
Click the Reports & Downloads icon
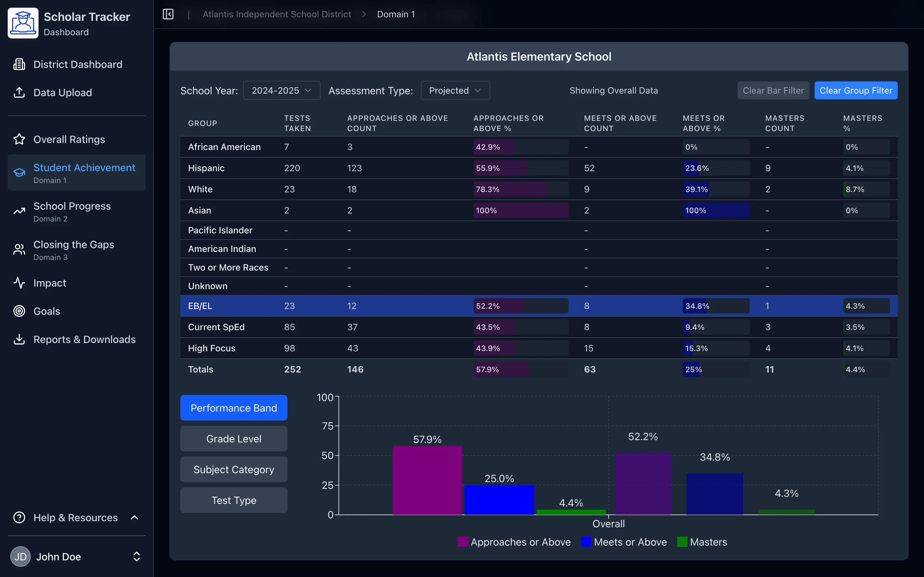[x=19, y=339]
